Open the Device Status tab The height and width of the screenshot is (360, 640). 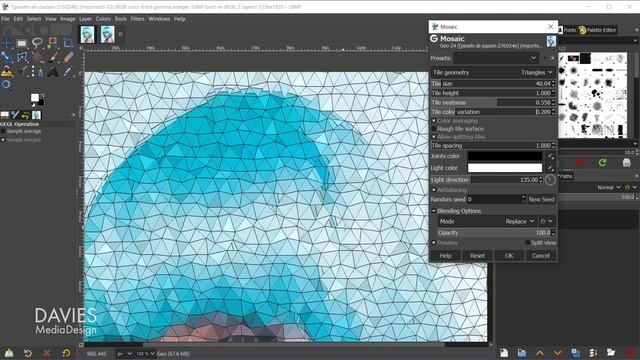pyautogui.click(x=16, y=115)
